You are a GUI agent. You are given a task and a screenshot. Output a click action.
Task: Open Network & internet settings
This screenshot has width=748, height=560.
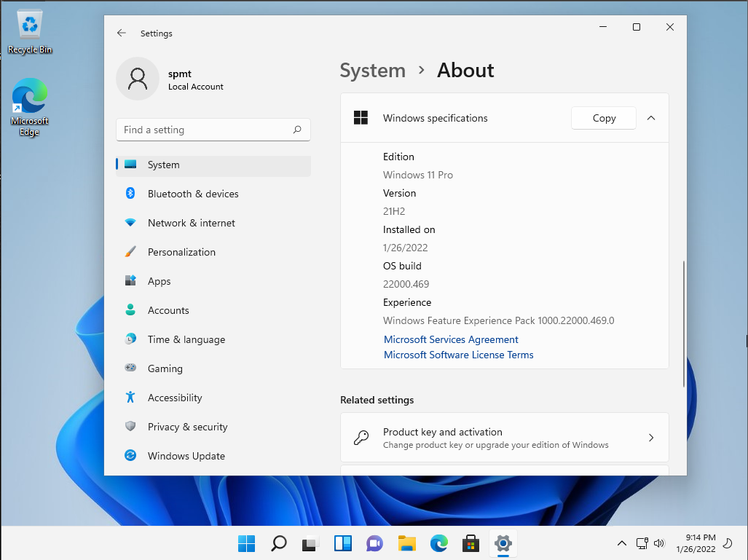[213, 224]
